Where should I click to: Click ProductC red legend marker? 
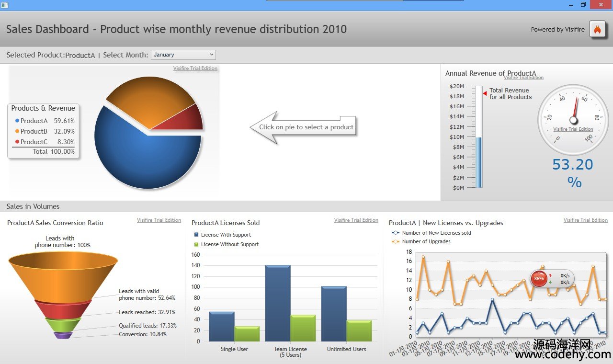(x=17, y=142)
